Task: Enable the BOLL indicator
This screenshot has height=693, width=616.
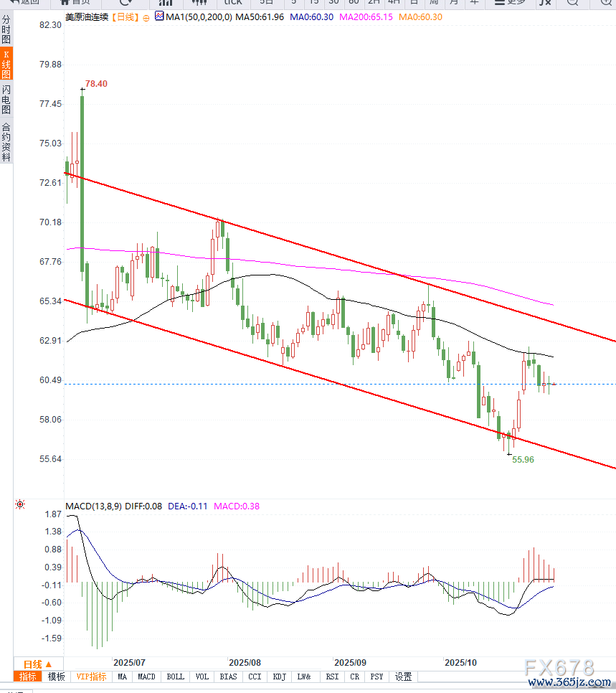Action: [175, 676]
